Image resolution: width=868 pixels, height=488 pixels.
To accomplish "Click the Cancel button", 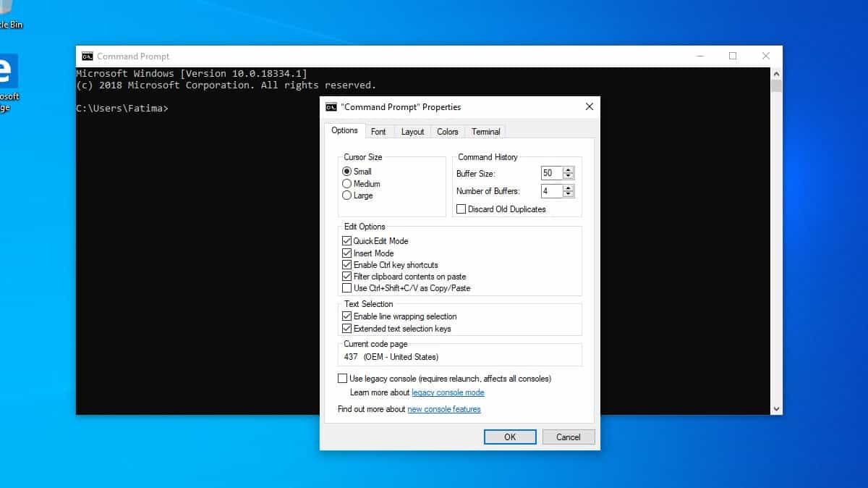I will (x=568, y=437).
